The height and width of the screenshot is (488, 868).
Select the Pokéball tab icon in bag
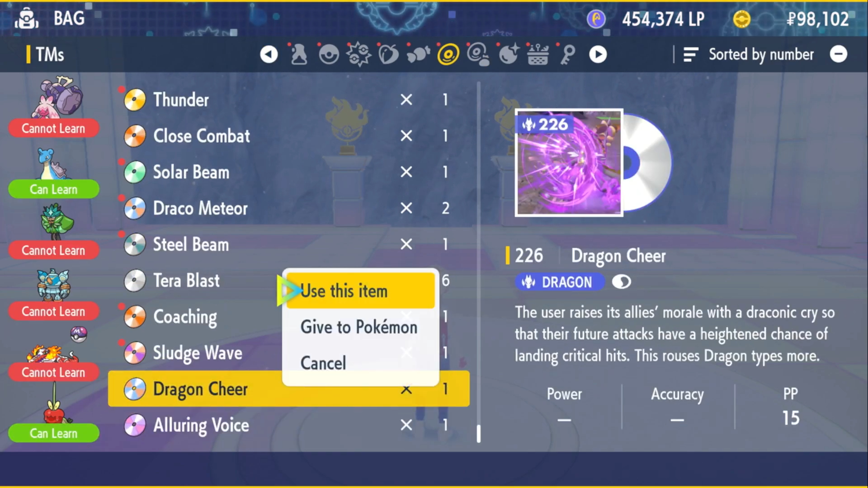click(x=329, y=54)
